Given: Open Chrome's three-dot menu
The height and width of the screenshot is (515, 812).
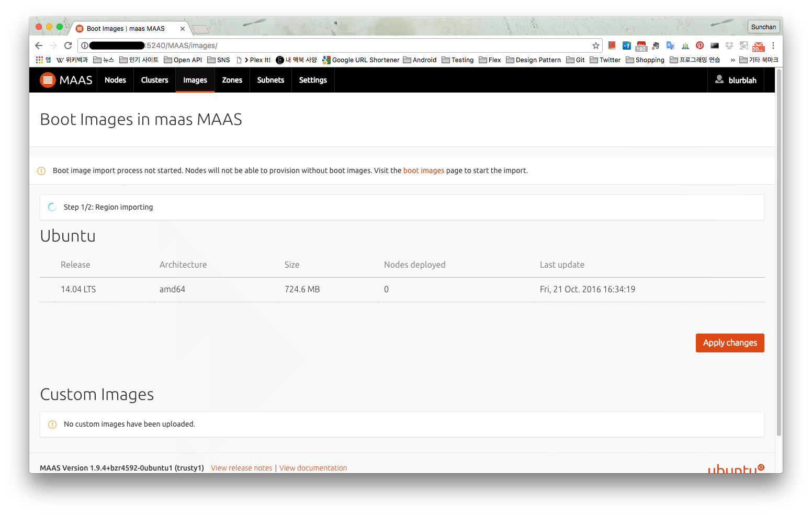Looking at the screenshot, I should click(x=773, y=45).
